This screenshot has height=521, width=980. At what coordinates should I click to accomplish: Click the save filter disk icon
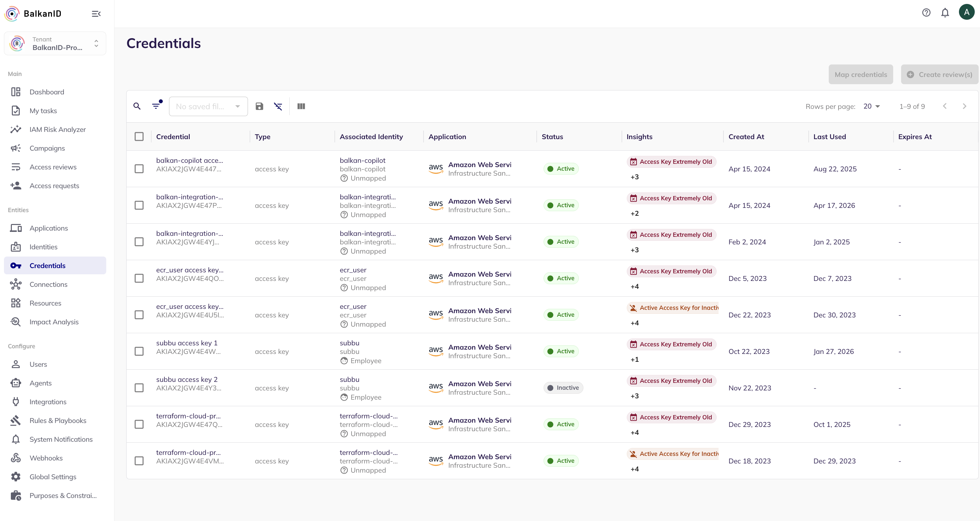point(259,106)
